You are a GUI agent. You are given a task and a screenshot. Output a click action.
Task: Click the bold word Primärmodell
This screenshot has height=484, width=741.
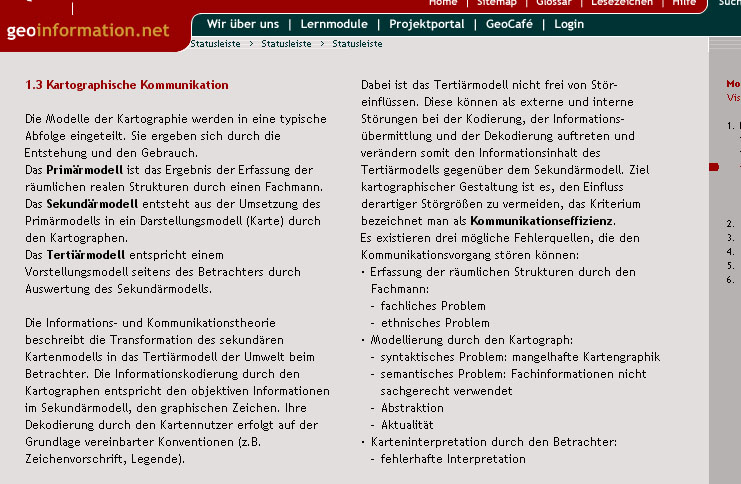point(85,170)
